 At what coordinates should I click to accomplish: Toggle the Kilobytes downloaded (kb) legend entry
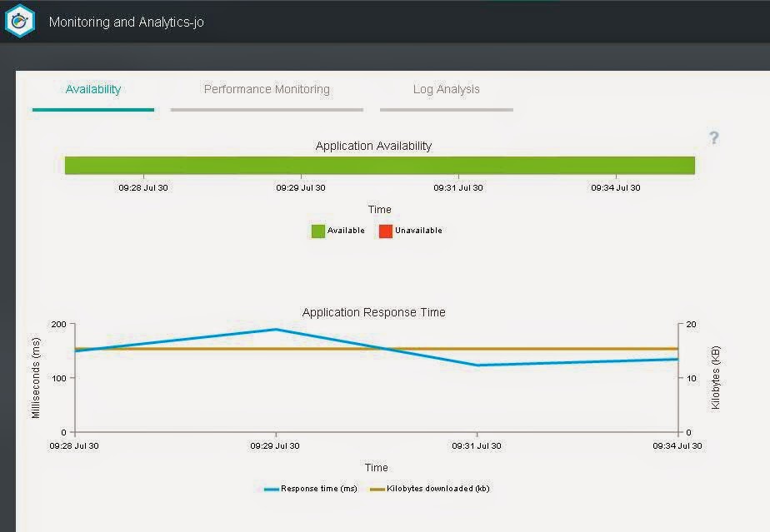point(430,489)
